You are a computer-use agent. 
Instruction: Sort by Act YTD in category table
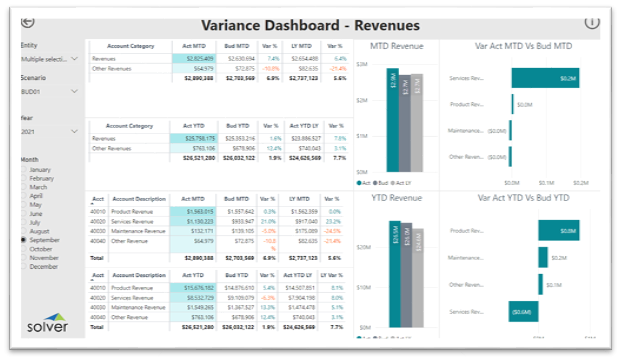point(194,126)
